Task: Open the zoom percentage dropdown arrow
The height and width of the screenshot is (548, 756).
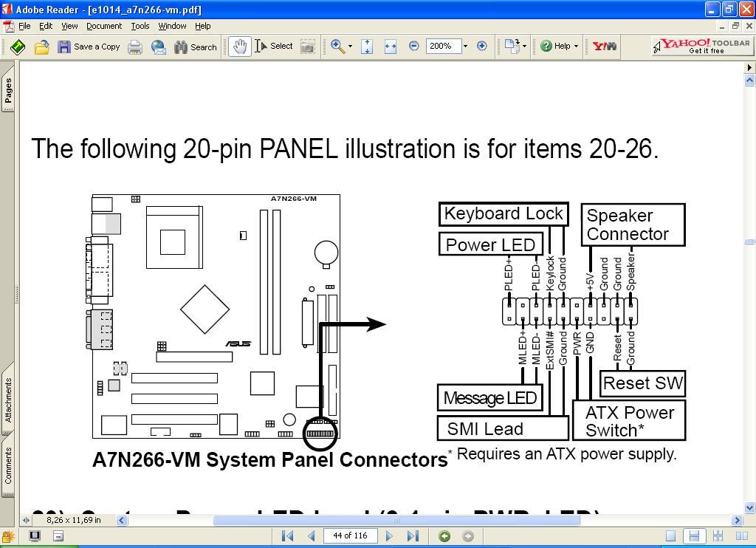Action: tap(465, 47)
